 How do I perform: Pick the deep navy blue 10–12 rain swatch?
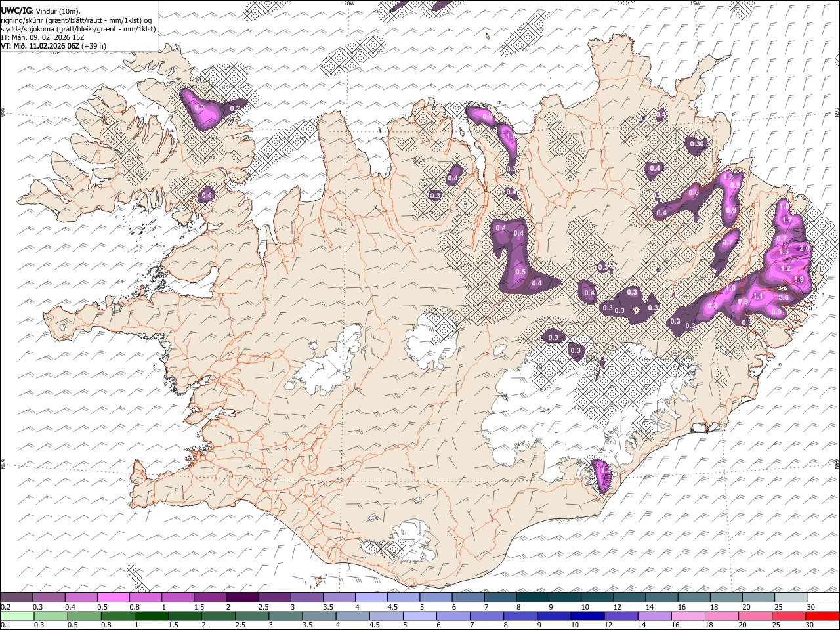587,616
